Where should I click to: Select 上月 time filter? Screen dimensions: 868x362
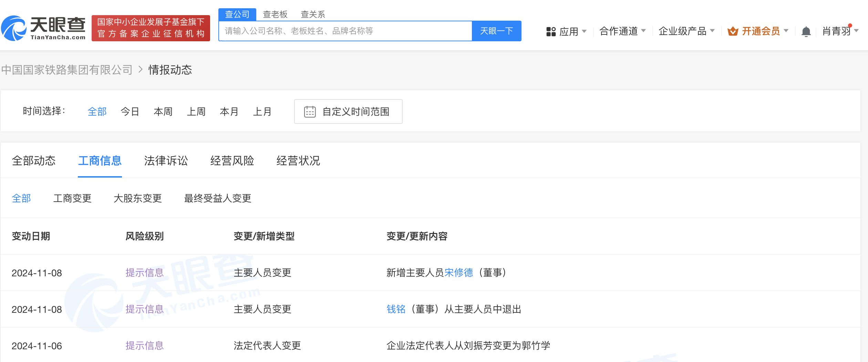(x=262, y=111)
